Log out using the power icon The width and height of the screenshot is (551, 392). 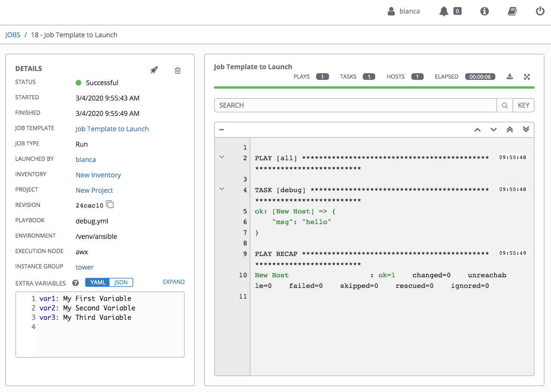(540, 12)
